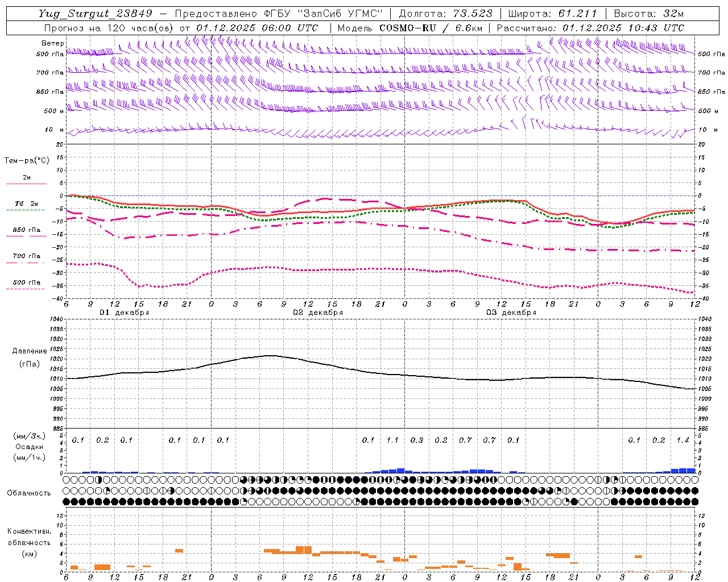
Task: Click the 'Облачность' cloudiness label
Action: tap(29, 493)
